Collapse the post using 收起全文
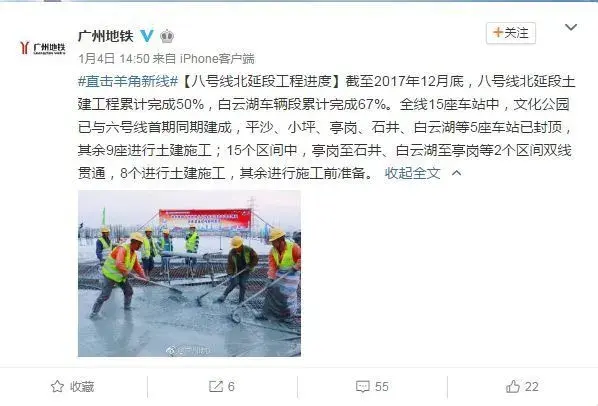598x406 pixels. point(412,173)
